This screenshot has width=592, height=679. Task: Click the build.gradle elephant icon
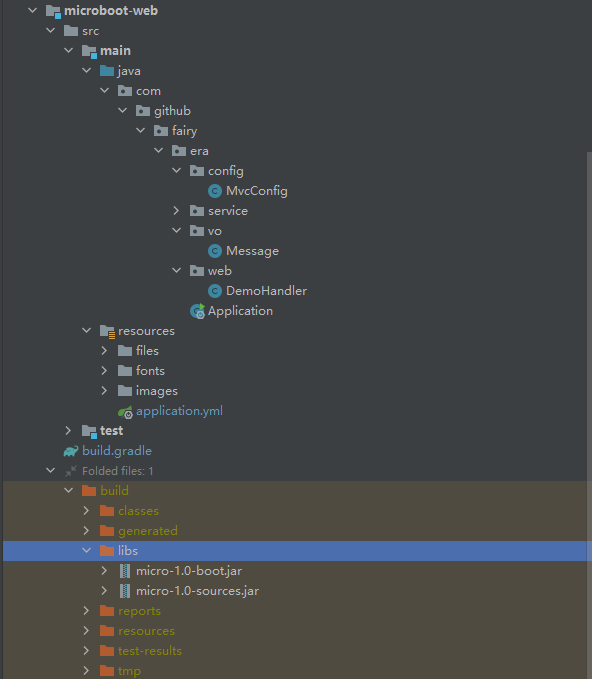click(x=71, y=451)
